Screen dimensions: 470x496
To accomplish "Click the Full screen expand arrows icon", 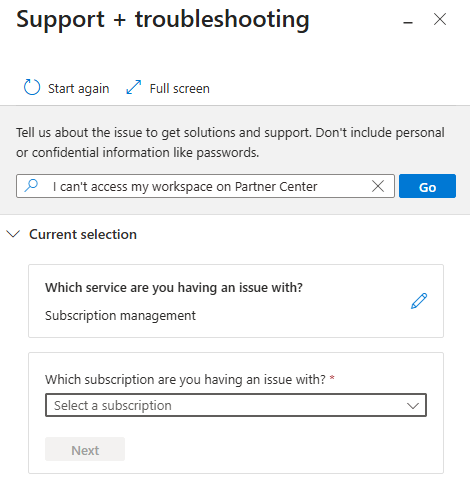I will (x=134, y=87).
